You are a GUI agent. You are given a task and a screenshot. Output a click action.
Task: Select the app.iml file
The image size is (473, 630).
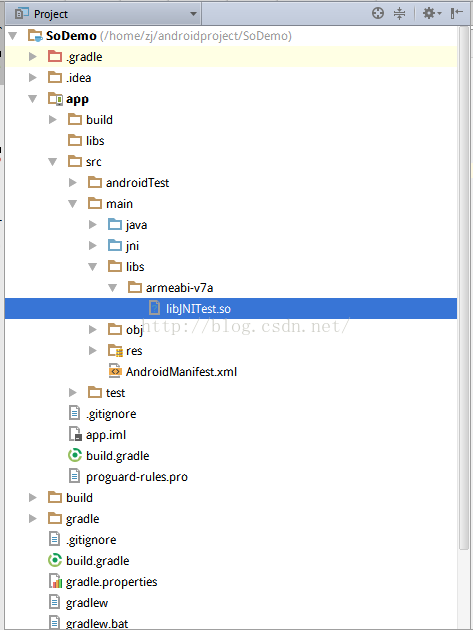coord(106,435)
